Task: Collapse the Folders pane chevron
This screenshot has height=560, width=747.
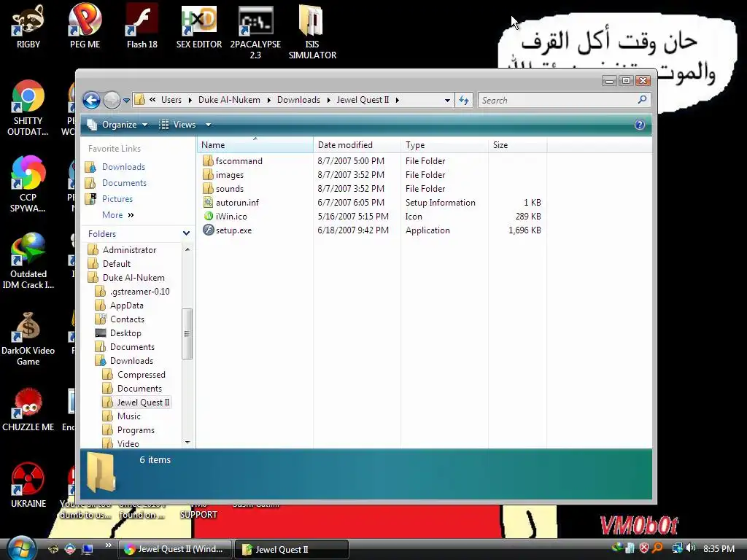Action: [x=186, y=233]
